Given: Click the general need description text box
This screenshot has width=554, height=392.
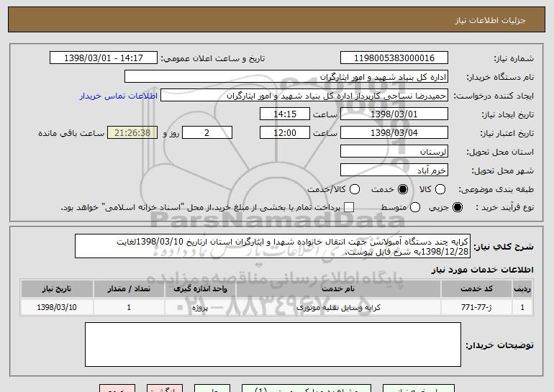Looking at the screenshot, I should [273, 246].
